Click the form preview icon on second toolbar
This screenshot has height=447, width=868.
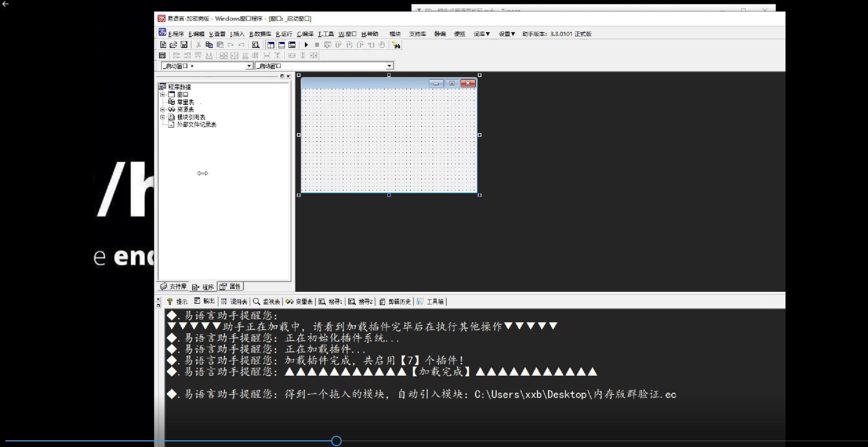(x=162, y=56)
